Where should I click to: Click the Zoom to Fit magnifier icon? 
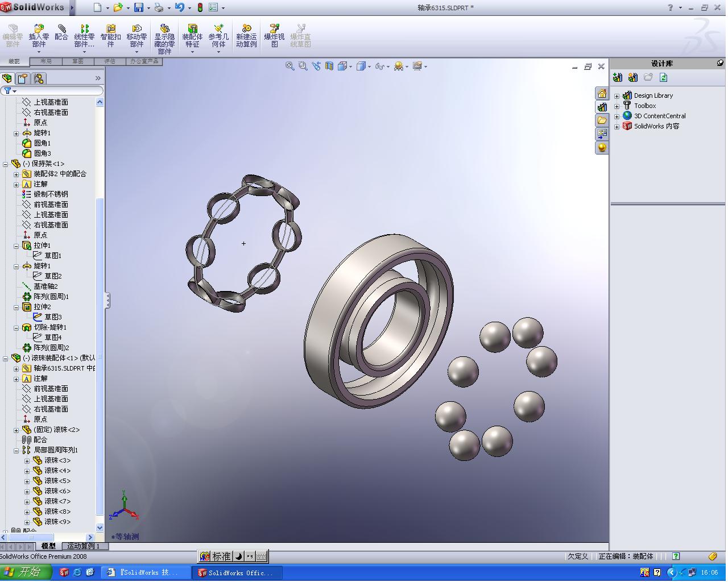click(x=289, y=66)
